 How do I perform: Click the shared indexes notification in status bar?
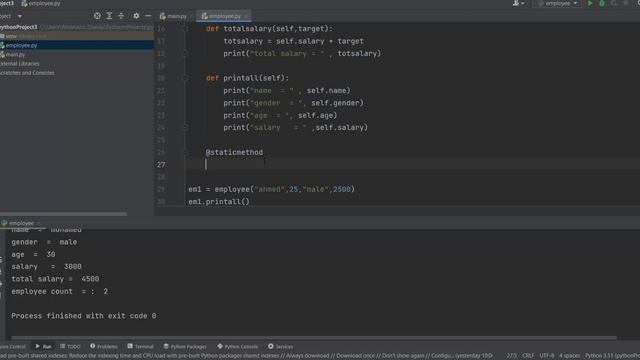pyautogui.click(x=246, y=356)
